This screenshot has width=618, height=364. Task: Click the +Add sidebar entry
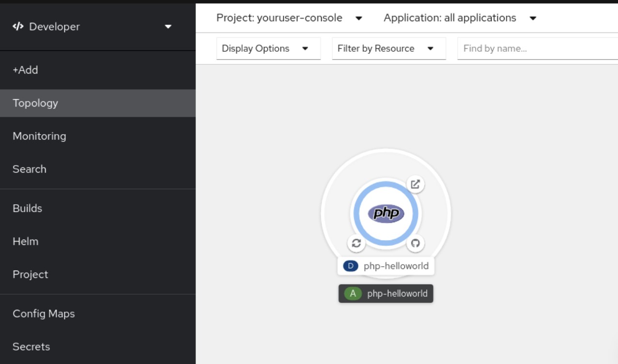pos(25,70)
